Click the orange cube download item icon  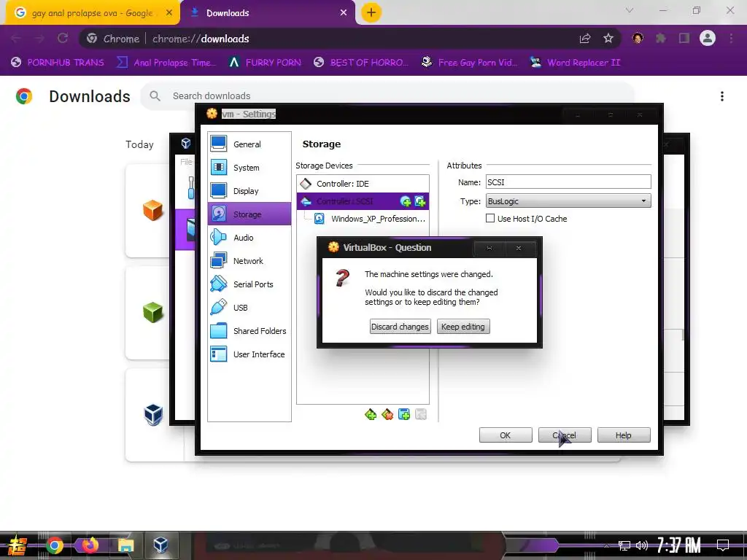pyautogui.click(x=153, y=210)
